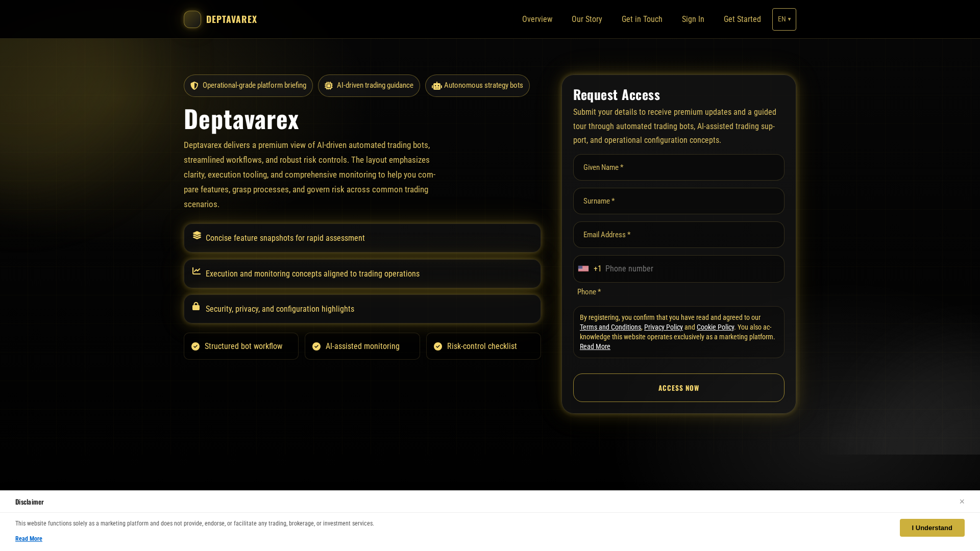The width and height of the screenshot is (980, 551).
Task: Click the check icon on Risk-control checklist
Action: tap(438, 346)
